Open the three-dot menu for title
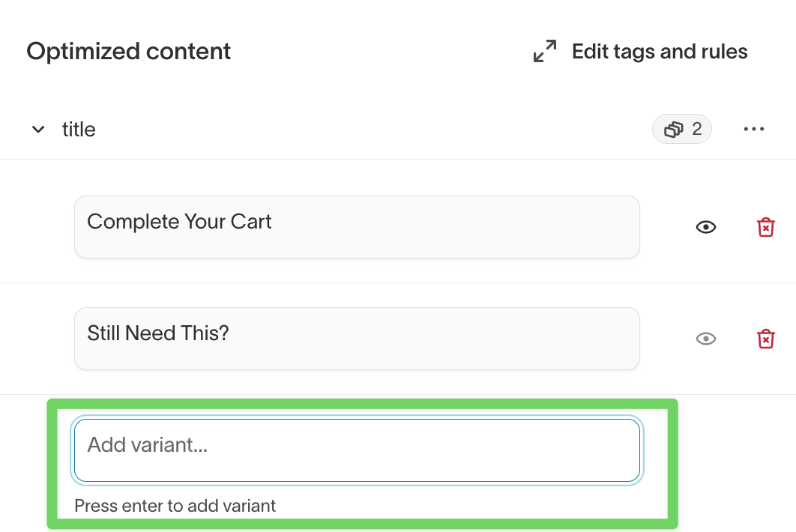 coord(753,130)
